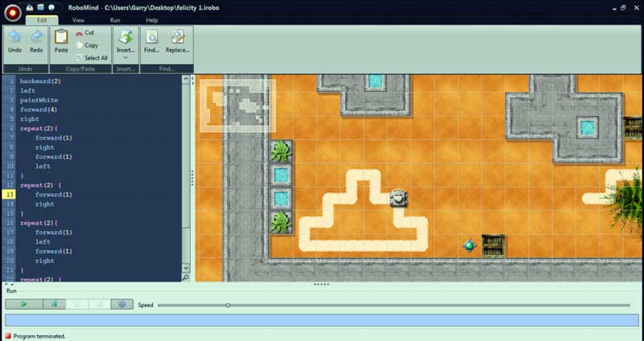Open the Find dialog
644x341 pixels.
pos(151,40)
